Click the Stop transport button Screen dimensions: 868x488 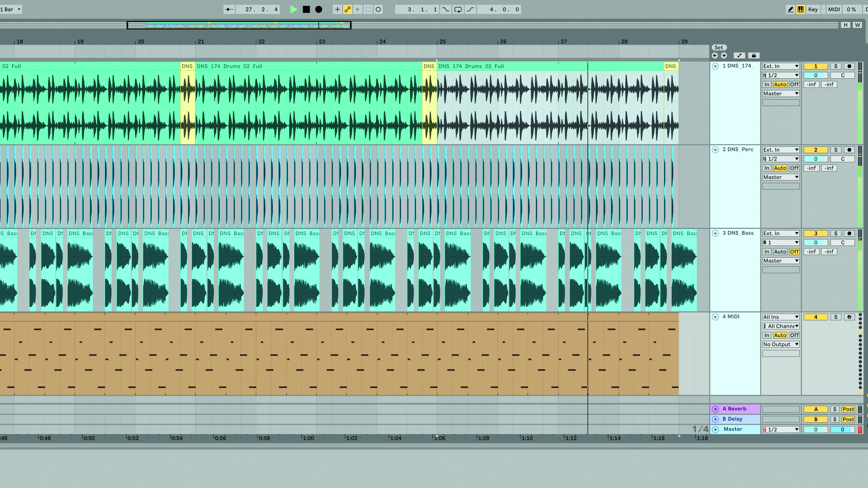tap(306, 10)
